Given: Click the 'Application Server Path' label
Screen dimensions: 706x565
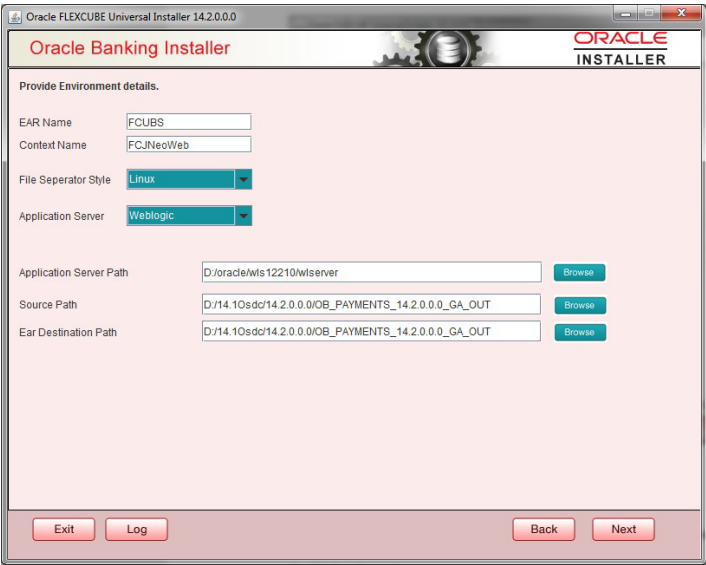Looking at the screenshot, I should 73,272.
